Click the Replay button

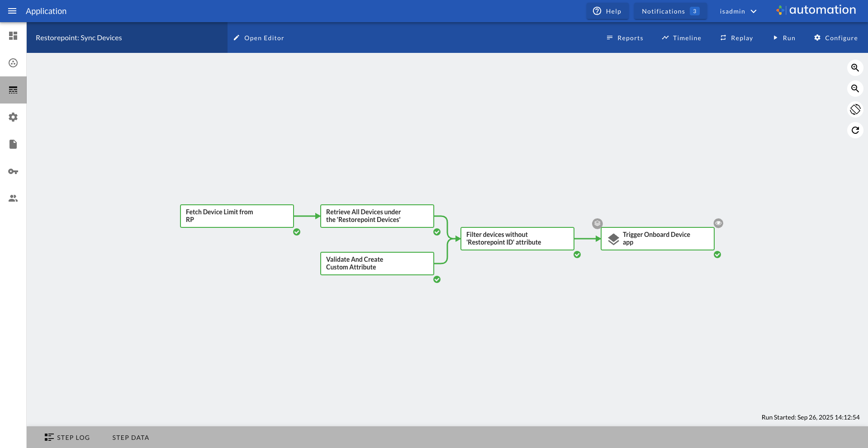(736, 38)
